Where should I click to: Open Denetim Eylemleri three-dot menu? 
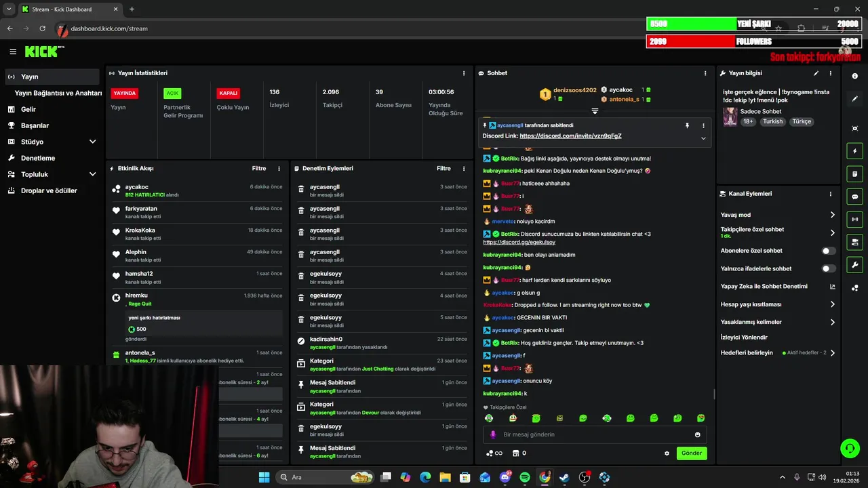coord(464,169)
